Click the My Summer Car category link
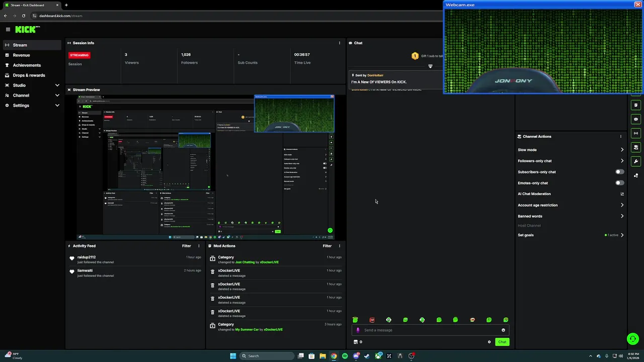This screenshot has width=644, height=362. click(x=247, y=329)
